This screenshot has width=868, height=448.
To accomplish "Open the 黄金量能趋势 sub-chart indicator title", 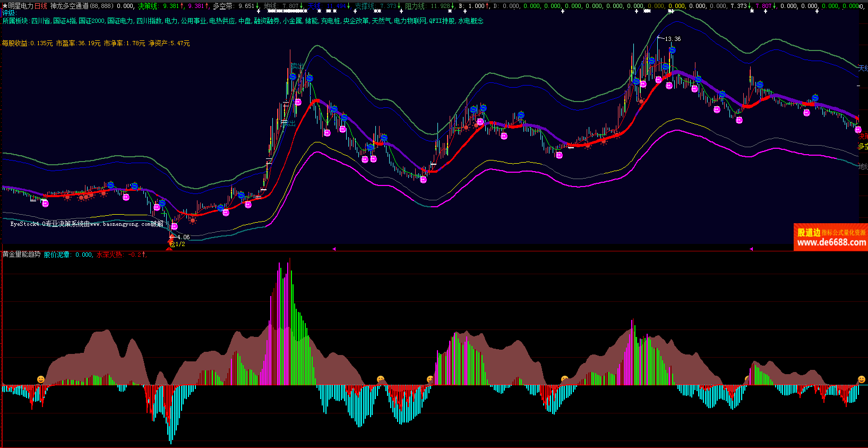I will [x=21, y=255].
